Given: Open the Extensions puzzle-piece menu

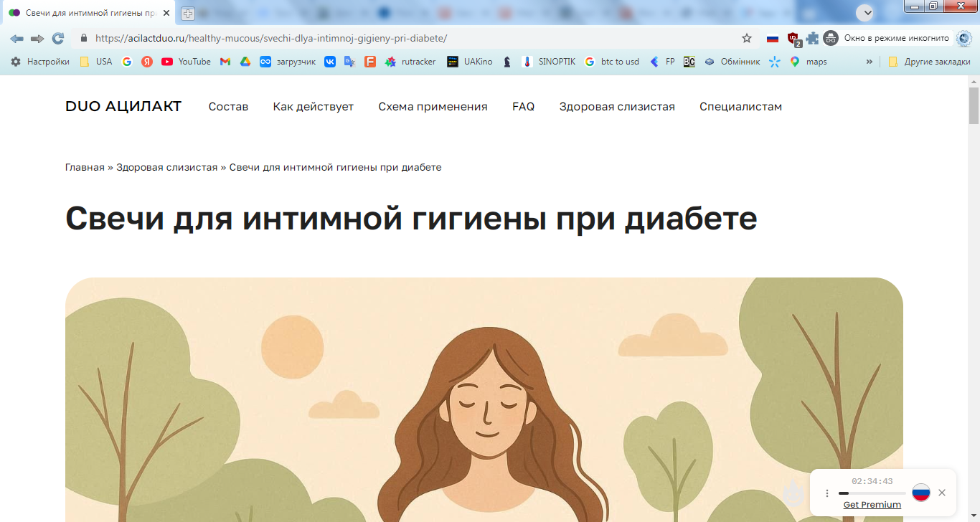Looking at the screenshot, I should (x=812, y=38).
